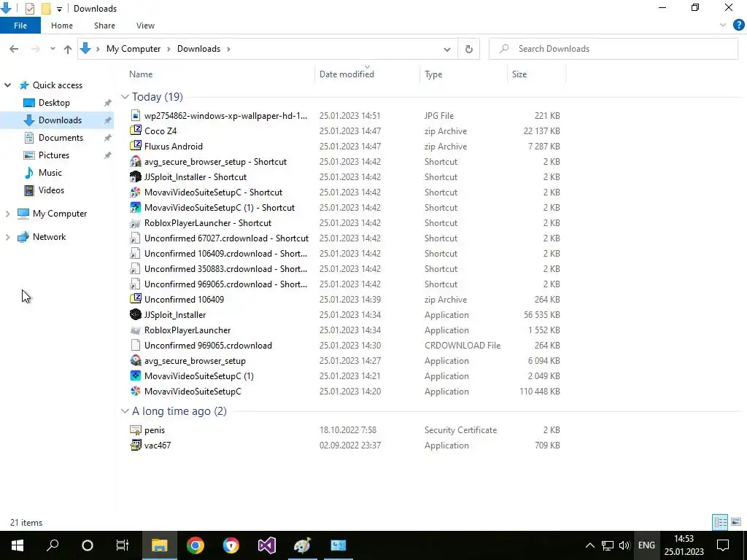Image resolution: width=747 pixels, height=560 pixels.
Task: Collapse the Quick access tree
Action: 7,85
